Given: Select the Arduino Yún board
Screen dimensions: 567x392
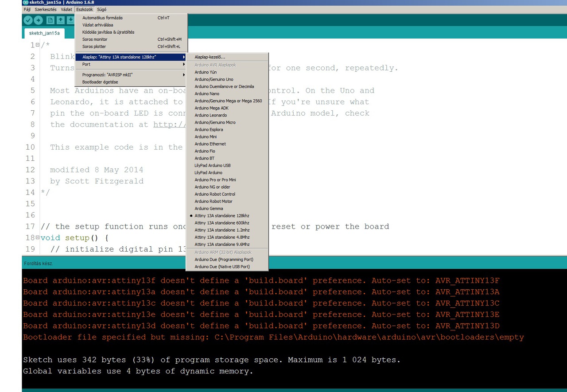Looking at the screenshot, I should click(x=227, y=72).
